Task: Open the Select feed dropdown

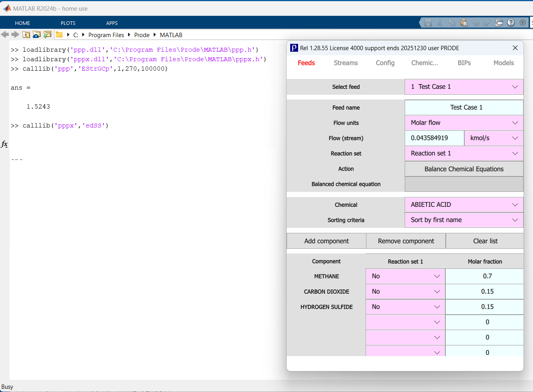Action: pos(464,87)
